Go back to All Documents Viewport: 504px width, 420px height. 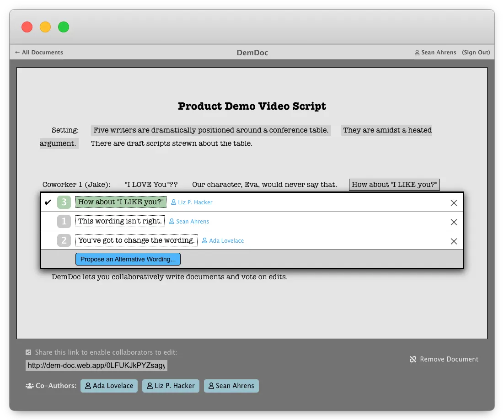[39, 53]
